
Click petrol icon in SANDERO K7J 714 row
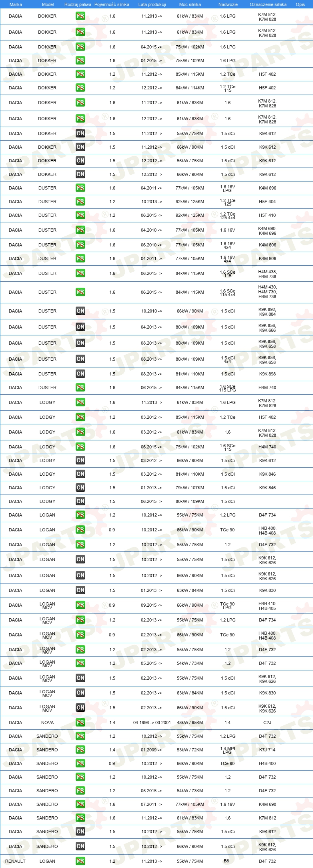(x=80, y=750)
